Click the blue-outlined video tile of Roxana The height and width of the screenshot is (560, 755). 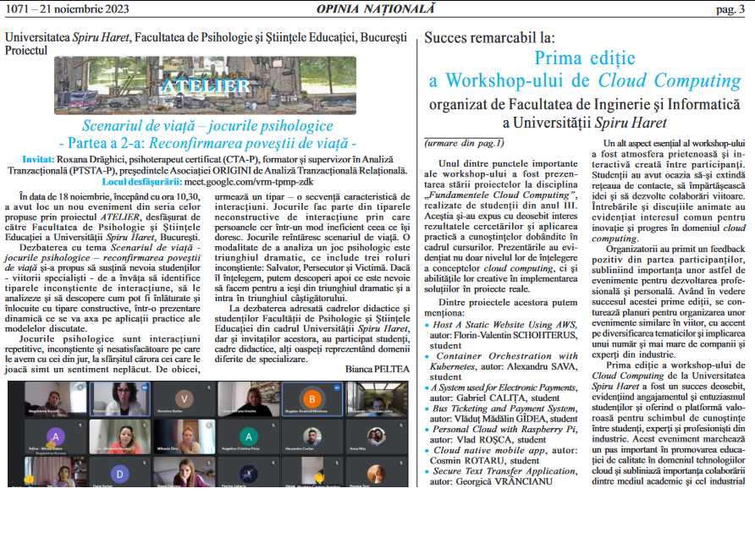(x=119, y=398)
